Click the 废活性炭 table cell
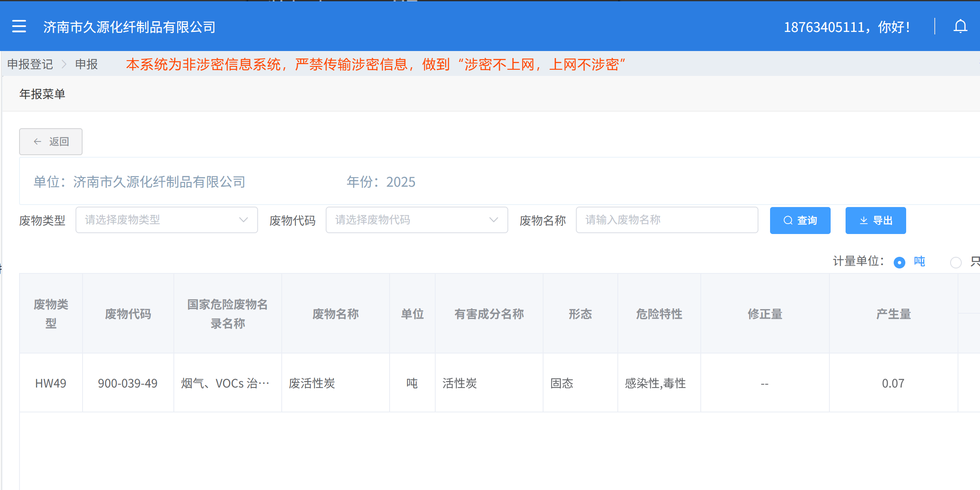 tap(312, 383)
